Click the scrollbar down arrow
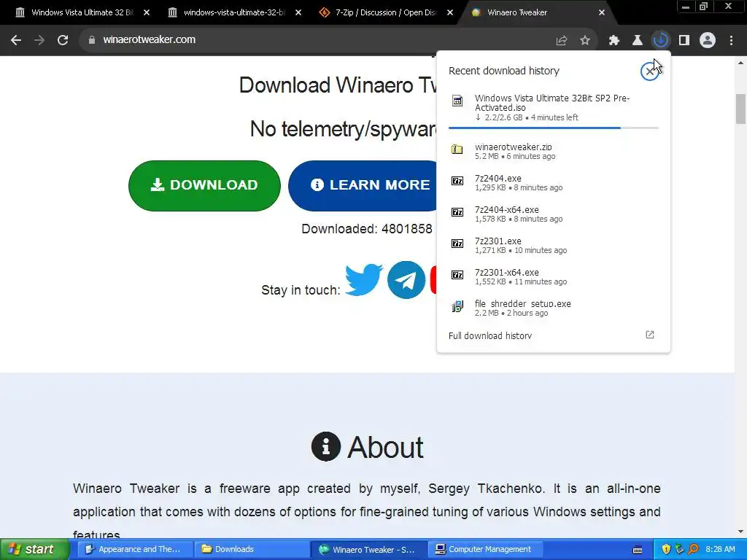Viewport: 747px width, 560px height. pos(741,532)
